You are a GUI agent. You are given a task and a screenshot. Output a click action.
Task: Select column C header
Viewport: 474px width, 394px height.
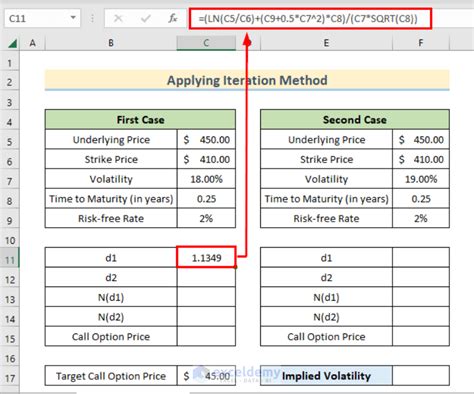(x=206, y=43)
